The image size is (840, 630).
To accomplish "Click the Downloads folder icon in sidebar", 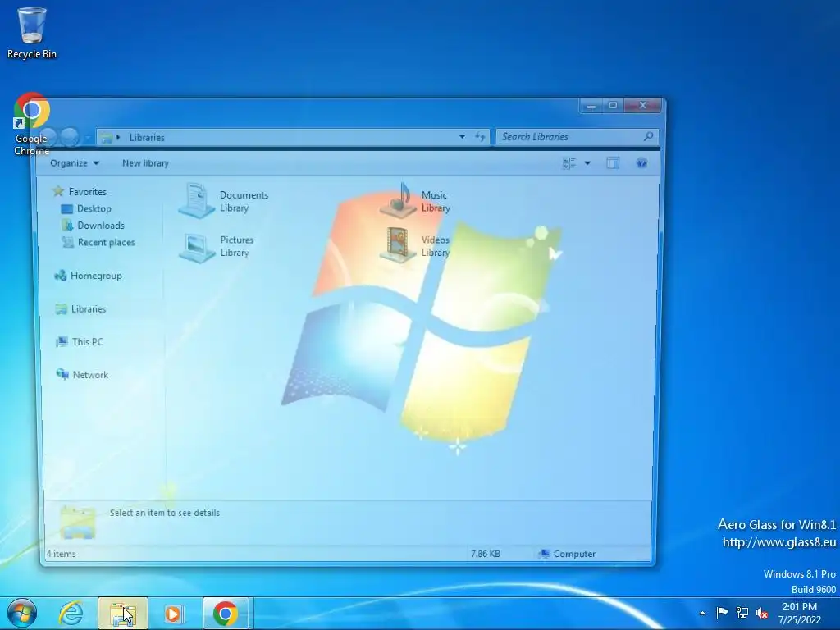I will coord(67,226).
